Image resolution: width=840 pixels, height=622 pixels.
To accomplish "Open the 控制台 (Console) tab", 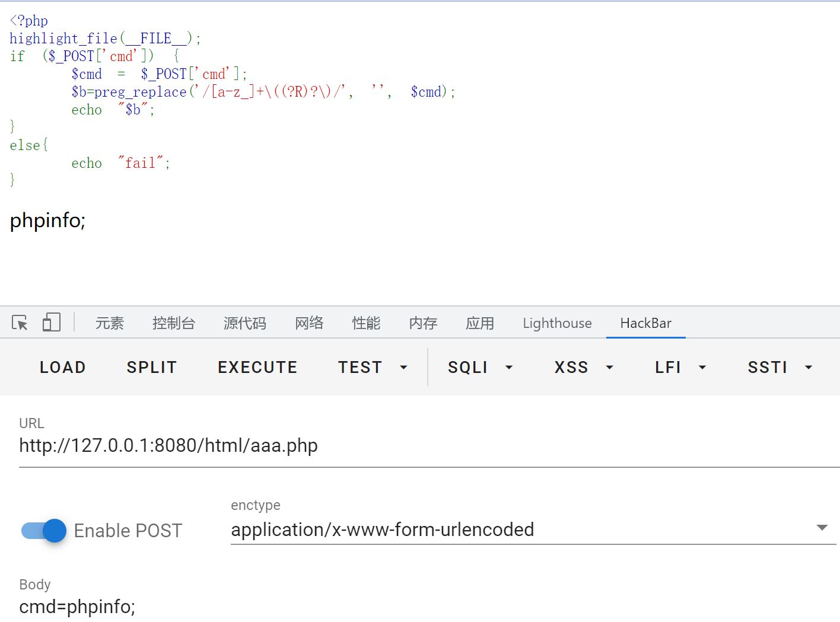I will pyautogui.click(x=173, y=323).
